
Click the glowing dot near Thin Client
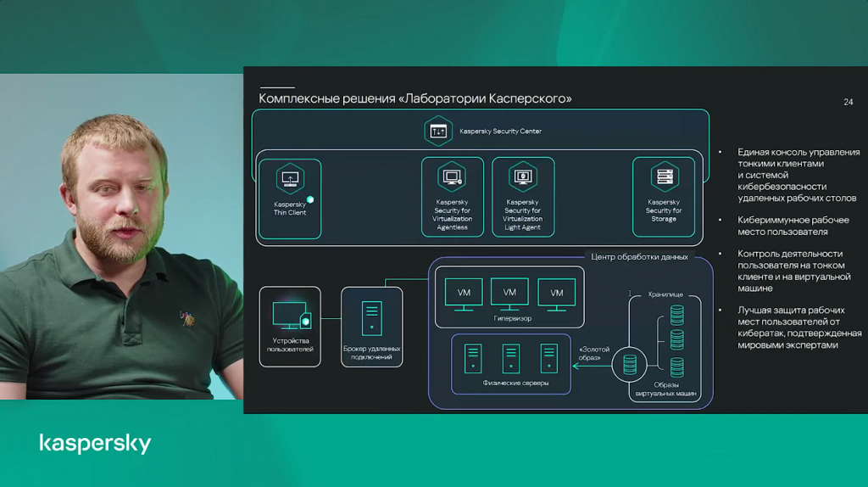coord(310,199)
